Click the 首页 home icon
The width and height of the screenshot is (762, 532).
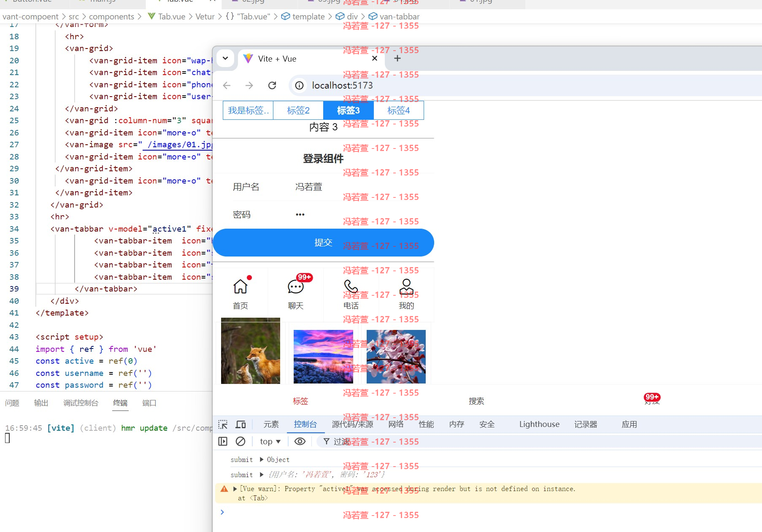[240, 286]
